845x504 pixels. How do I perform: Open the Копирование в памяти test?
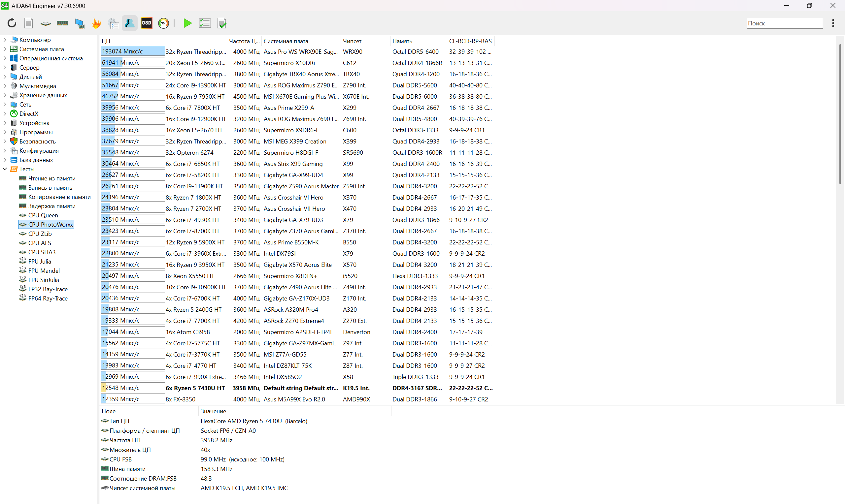coord(59,197)
